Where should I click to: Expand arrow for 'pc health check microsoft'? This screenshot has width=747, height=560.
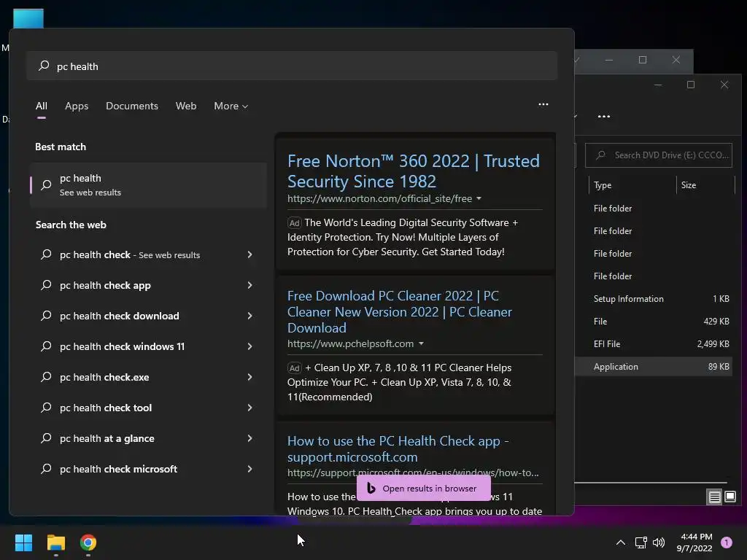coord(249,469)
